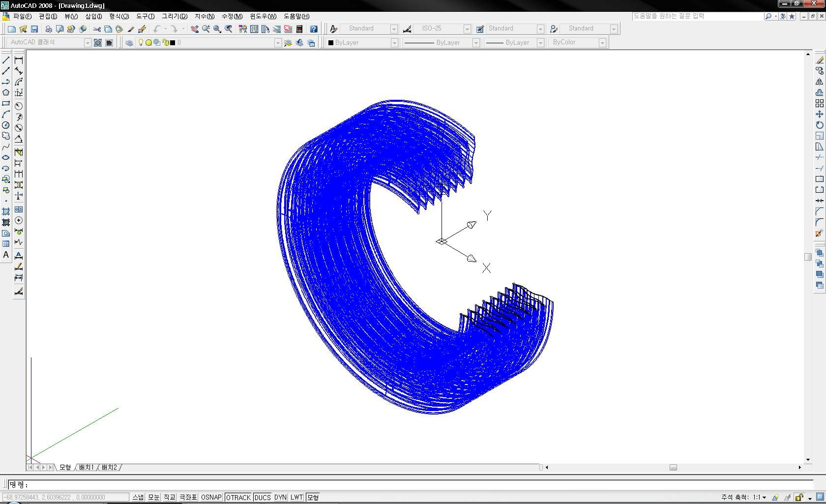This screenshot has height=504, width=826.
Task: Select the Array modify tool
Action: click(x=819, y=103)
